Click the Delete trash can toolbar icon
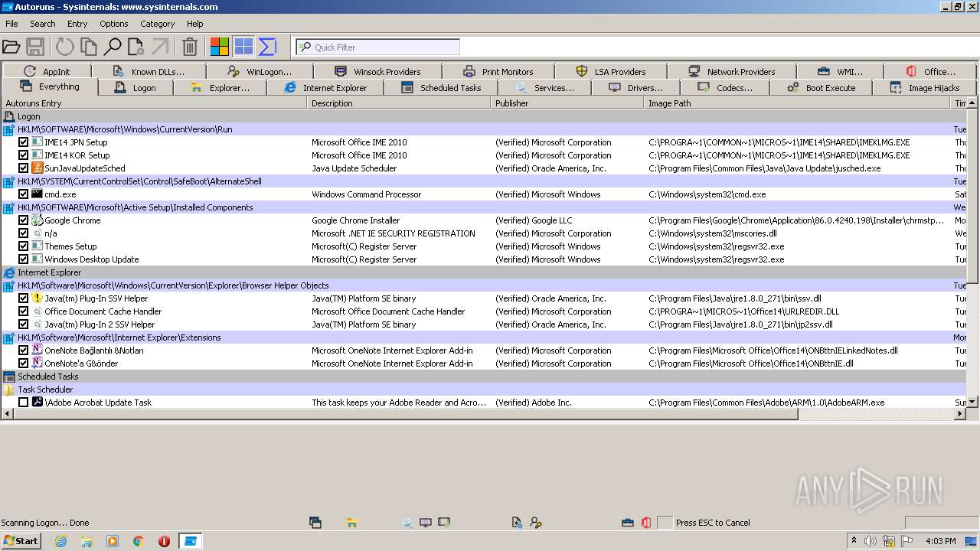Screen dimensions: 980x551 coord(190,47)
